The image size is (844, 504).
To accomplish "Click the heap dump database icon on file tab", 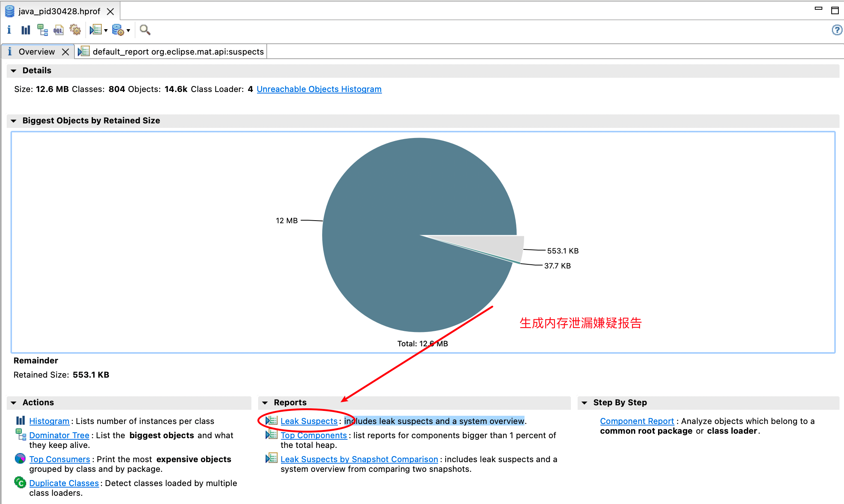I will 10,11.
